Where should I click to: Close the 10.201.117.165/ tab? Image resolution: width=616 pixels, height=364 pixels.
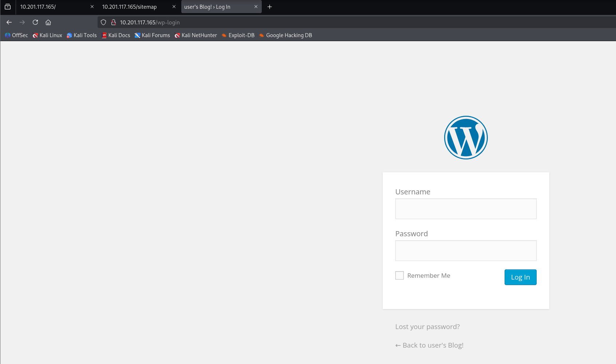tap(92, 7)
